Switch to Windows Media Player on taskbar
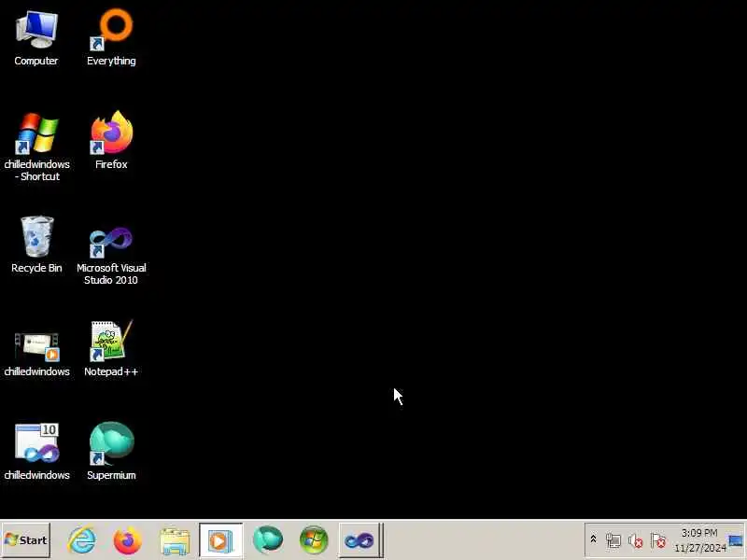 (220, 540)
